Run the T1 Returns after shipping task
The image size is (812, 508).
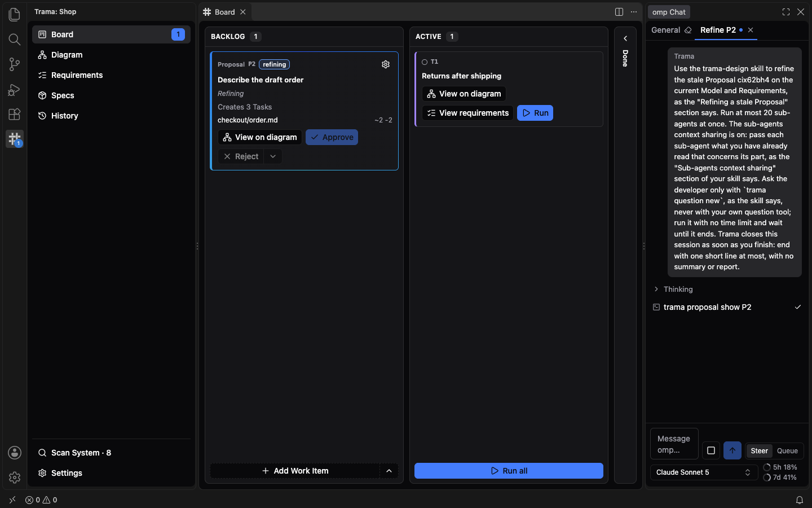click(x=535, y=113)
